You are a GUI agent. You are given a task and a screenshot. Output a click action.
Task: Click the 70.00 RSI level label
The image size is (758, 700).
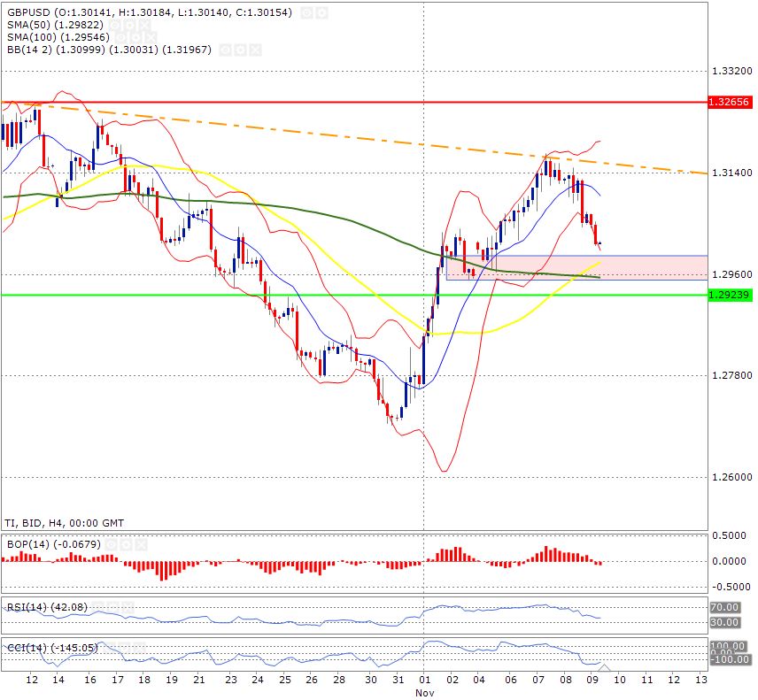tap(724, 607)
